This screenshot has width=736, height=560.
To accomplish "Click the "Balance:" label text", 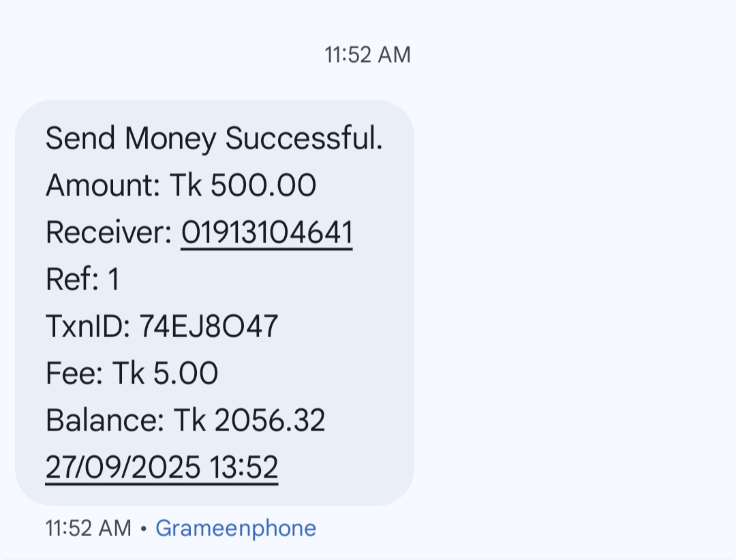I will point(105,421).
